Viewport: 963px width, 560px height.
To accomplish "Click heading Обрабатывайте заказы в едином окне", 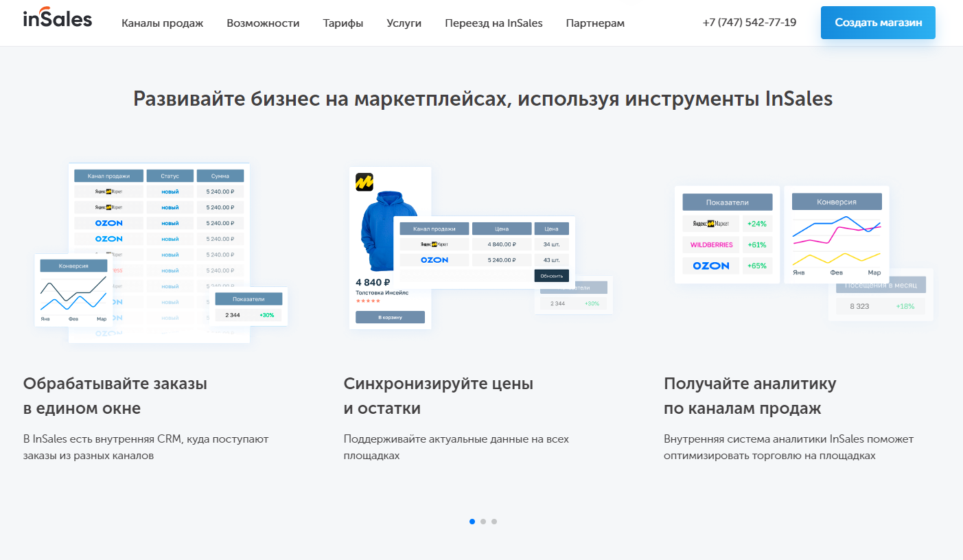I will [x=115, y=396].
